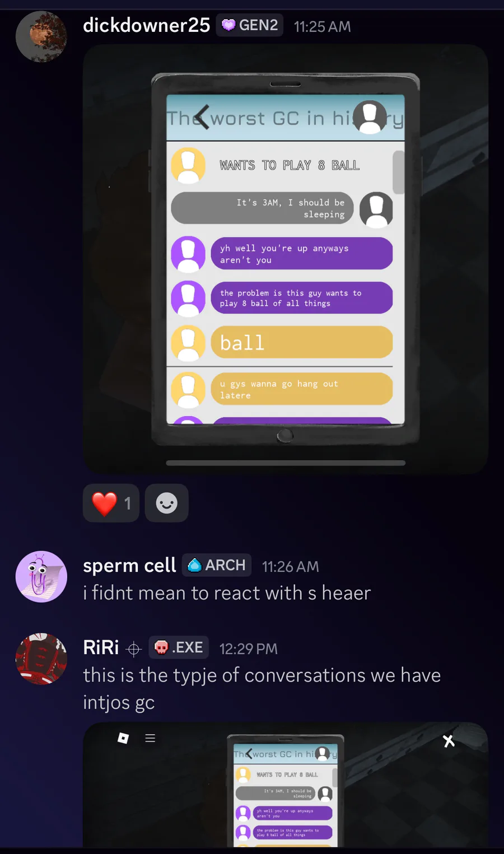Open the RiRi username
504x854 pixels.
101,647
